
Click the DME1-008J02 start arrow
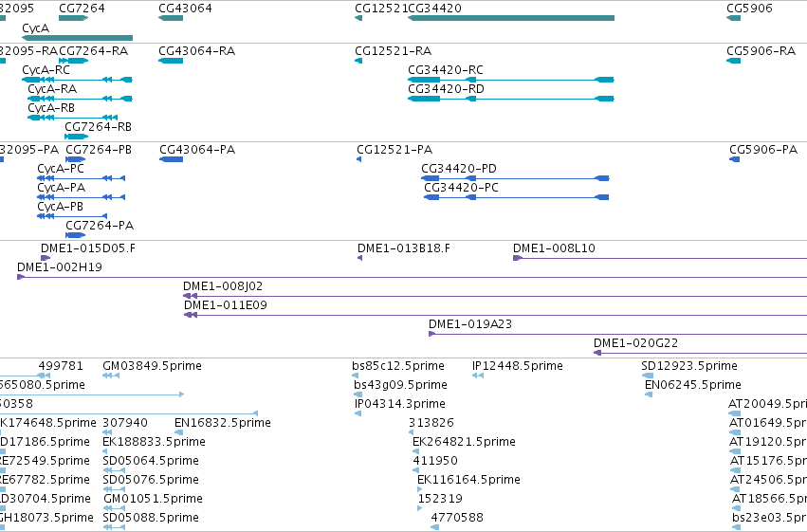pos(190,296)
